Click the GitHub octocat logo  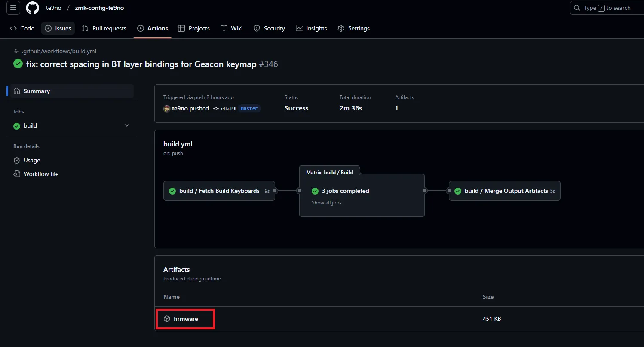32,8
